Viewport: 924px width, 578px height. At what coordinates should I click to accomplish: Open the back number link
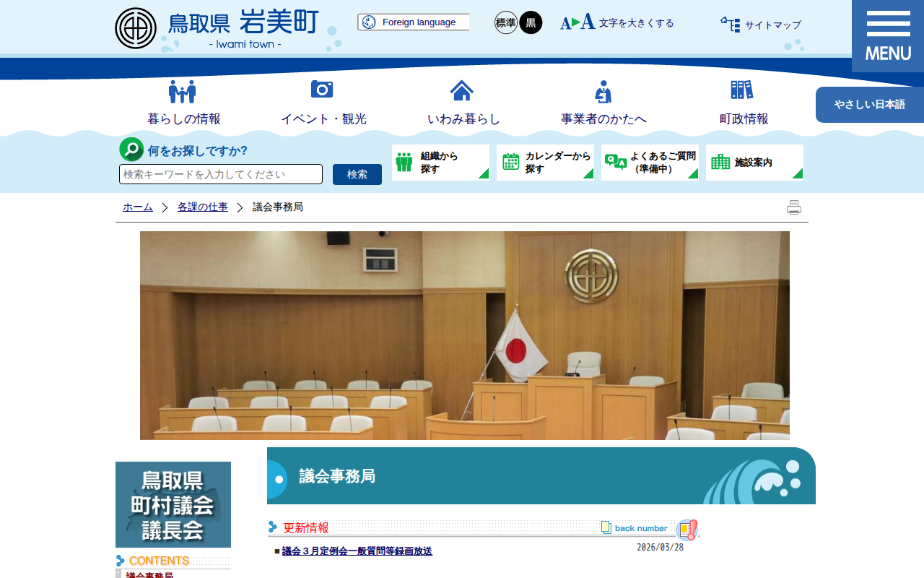coord(635,528)
